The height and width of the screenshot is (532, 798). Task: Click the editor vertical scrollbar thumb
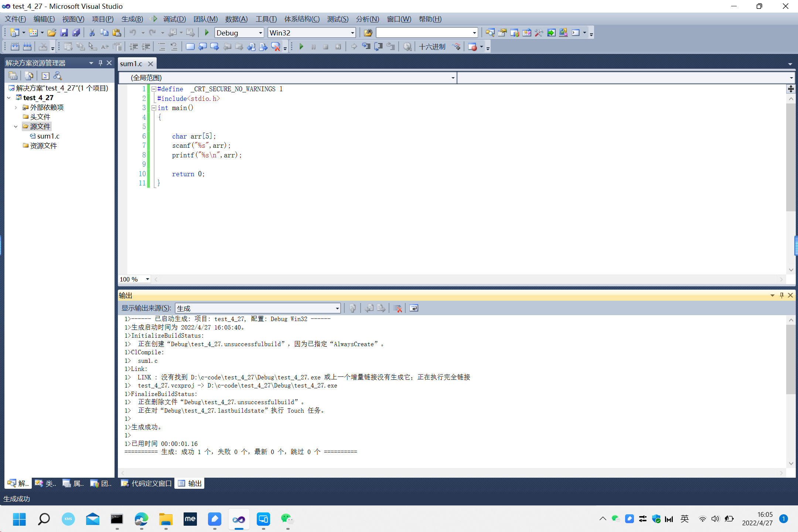tap(791, 157)
